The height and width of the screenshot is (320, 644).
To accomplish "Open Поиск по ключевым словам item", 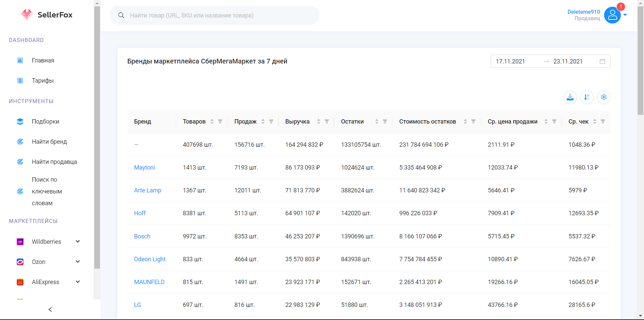I will pos(47,191).
